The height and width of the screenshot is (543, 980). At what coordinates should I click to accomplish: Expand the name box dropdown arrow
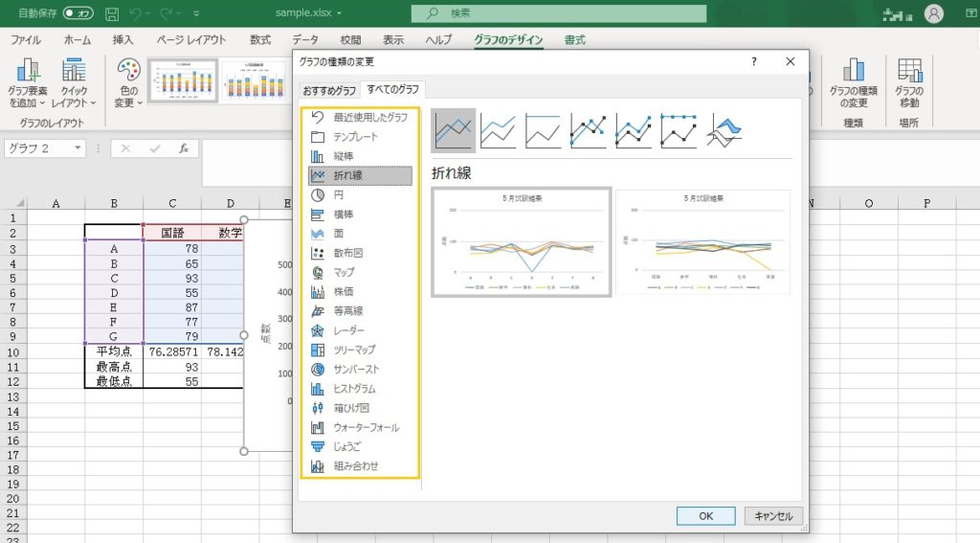(x=78, y=148)
